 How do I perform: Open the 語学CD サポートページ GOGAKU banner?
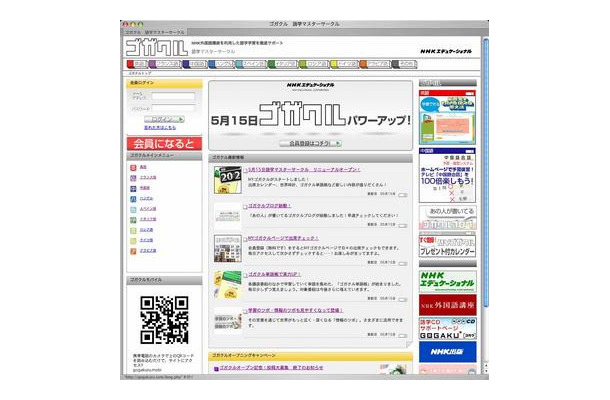tap(447, 329)
